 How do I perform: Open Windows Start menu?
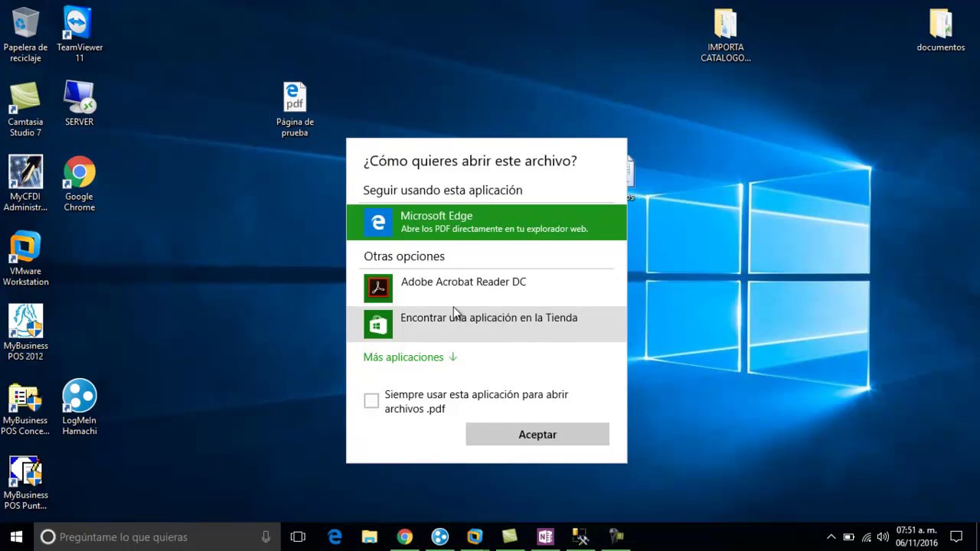(17, 537)
